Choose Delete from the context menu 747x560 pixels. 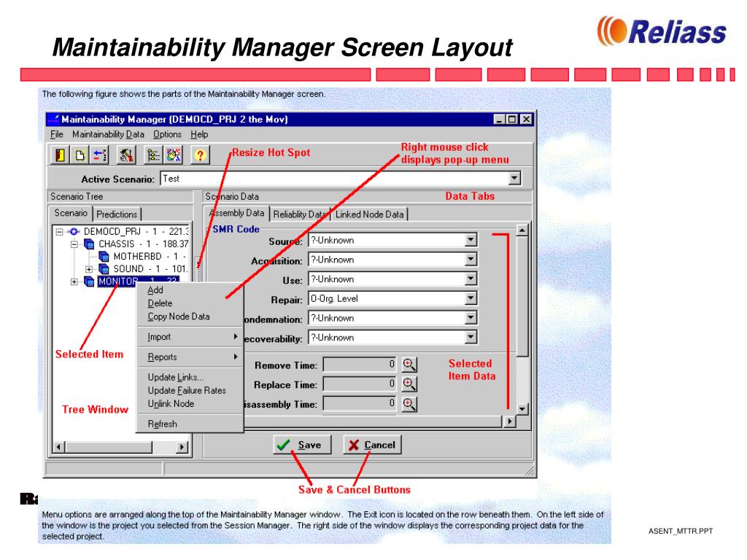tap(190, 303)
